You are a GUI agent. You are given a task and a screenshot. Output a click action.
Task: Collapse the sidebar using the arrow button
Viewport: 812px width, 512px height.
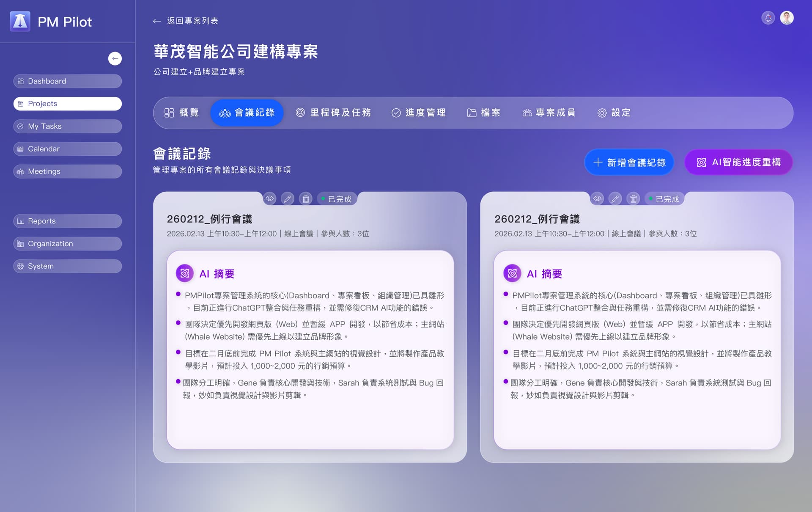click(115, 58)
